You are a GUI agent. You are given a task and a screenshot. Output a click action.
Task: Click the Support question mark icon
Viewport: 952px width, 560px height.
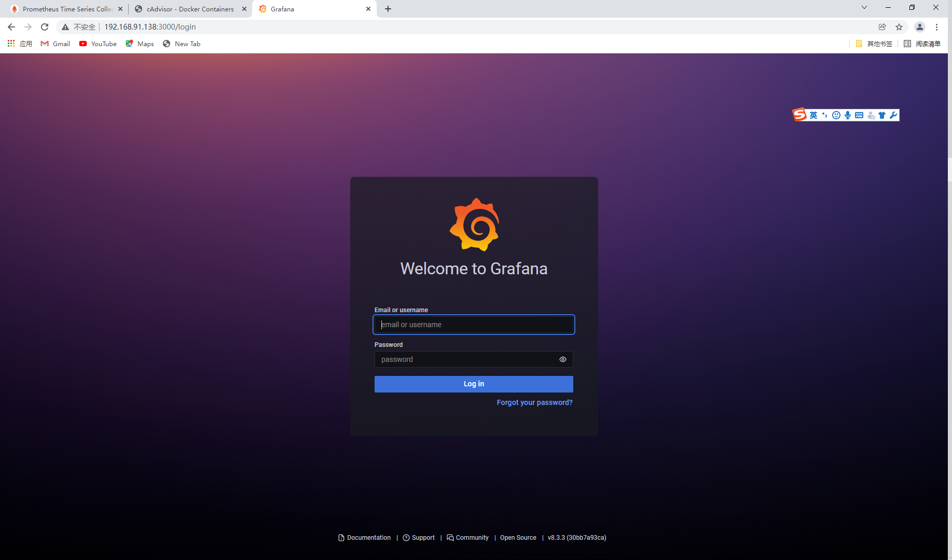406,538
